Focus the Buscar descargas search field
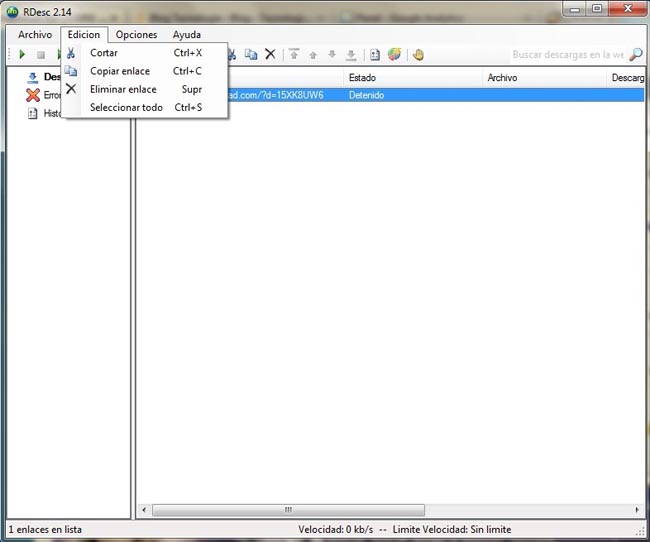Viewport: 650px width, 542px height. click(x=566, y=54)
